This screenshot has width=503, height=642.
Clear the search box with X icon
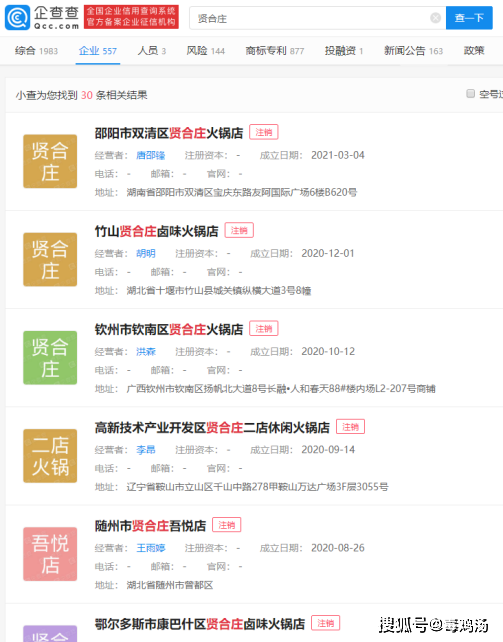click(x=435, y=18)
